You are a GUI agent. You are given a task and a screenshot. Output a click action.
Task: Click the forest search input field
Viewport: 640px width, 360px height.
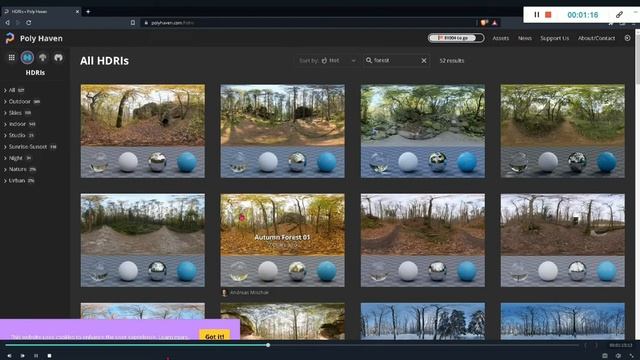(396, 60)
